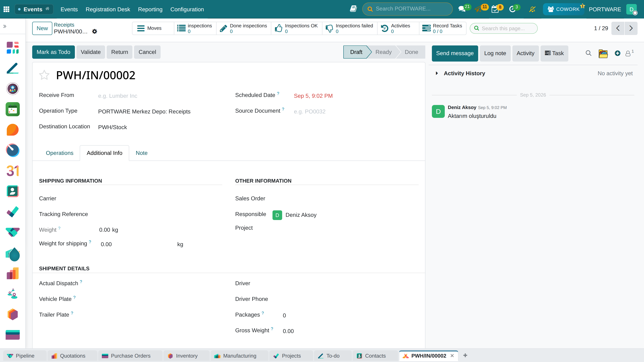The image size is (644, 362).
Task: Expand the left sidebar with double chevron
Action: [x=5, y=26]
